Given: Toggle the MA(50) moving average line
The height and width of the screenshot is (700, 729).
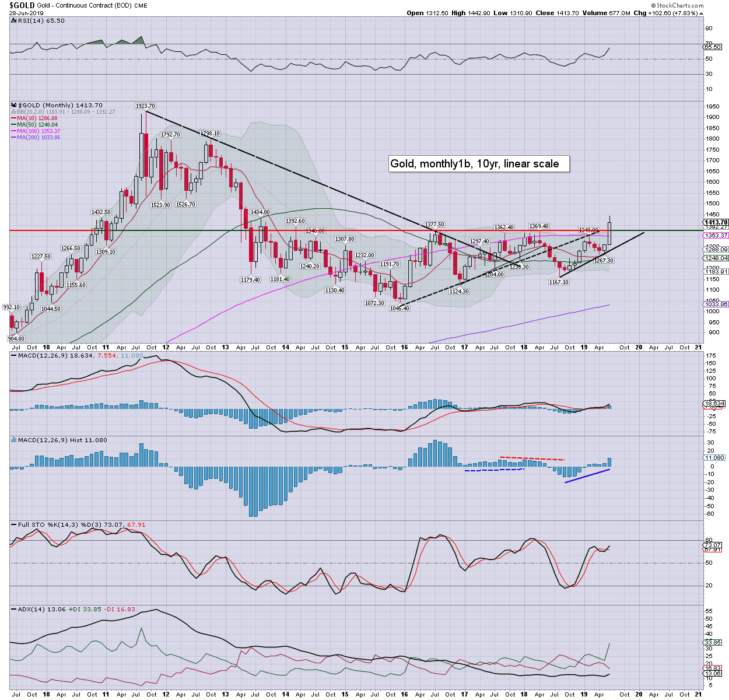Looking at the screenshot, I should 14,124.
